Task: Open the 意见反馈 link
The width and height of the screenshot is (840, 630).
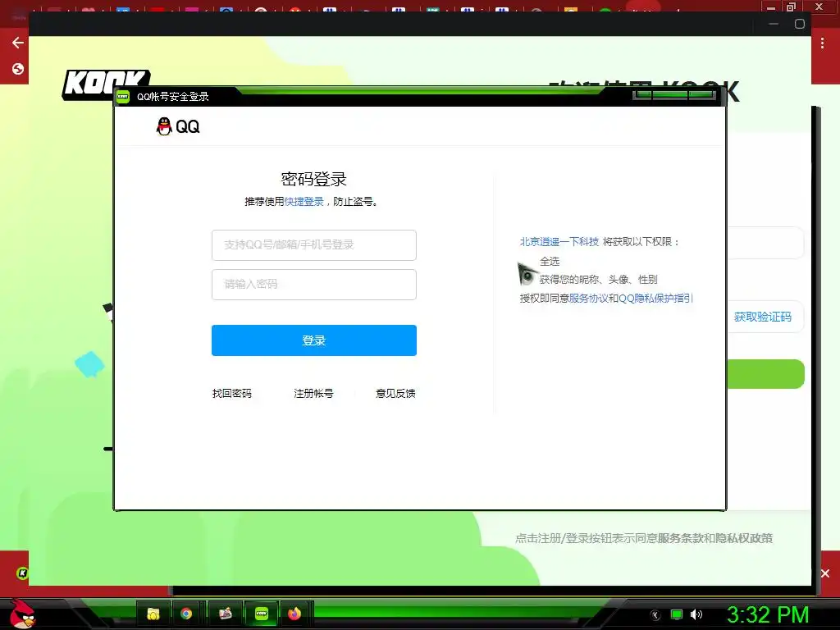Action: [396, 393]
